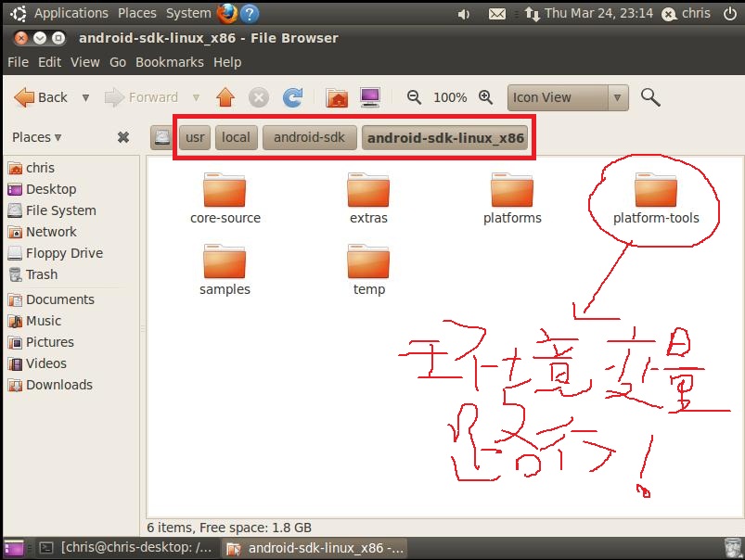Close the Places side pane
The width and height of the screenshot is (745, 560).
pos(123,138)
